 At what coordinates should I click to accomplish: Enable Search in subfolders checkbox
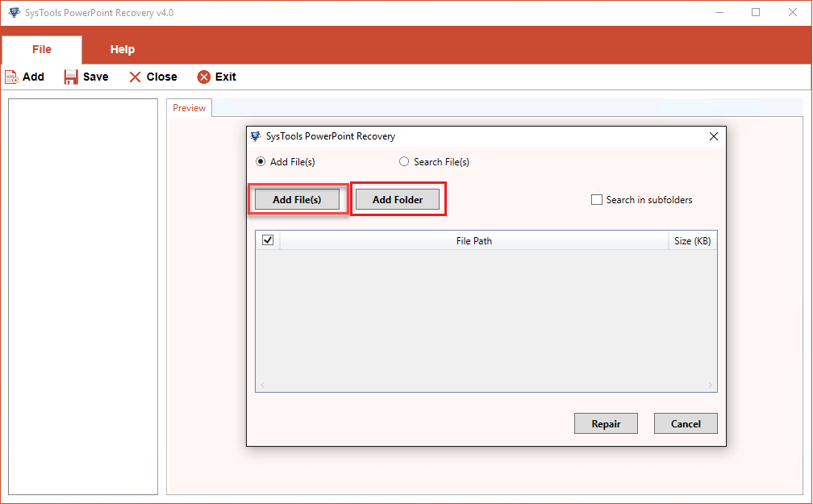597,200
